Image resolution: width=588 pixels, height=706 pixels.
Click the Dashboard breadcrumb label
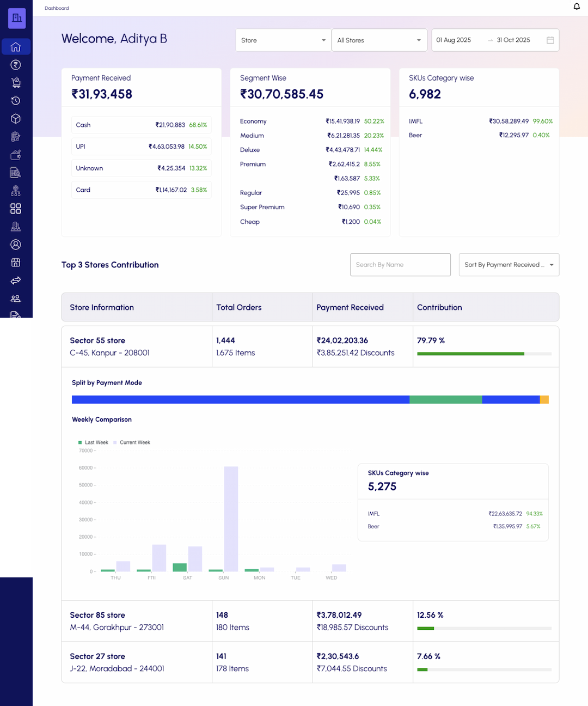pos(57,8)
